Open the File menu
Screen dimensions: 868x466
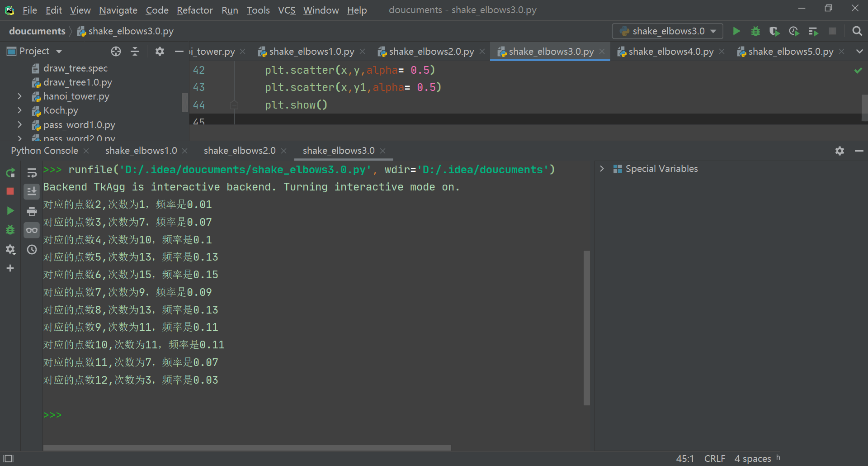coord(30,10)
